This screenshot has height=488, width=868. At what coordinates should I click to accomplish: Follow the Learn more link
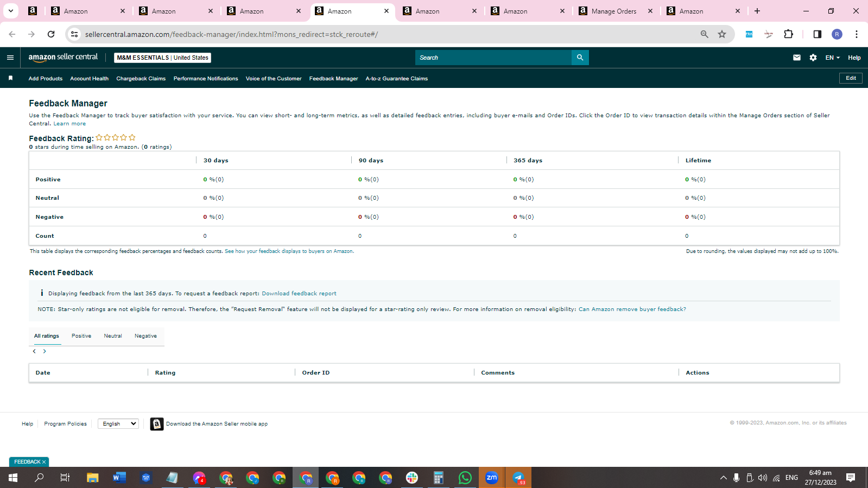pyautogui.click(x=69, y=124)
